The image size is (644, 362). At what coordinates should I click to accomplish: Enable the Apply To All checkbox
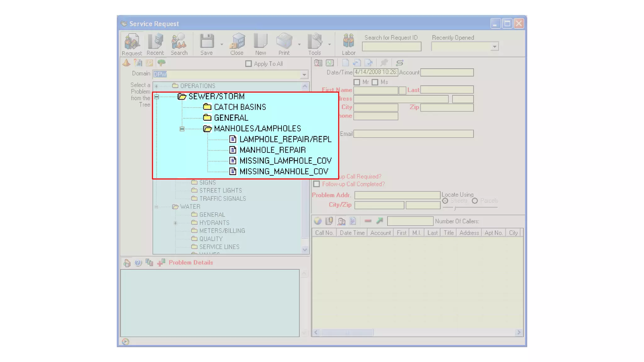click(248, 64)
